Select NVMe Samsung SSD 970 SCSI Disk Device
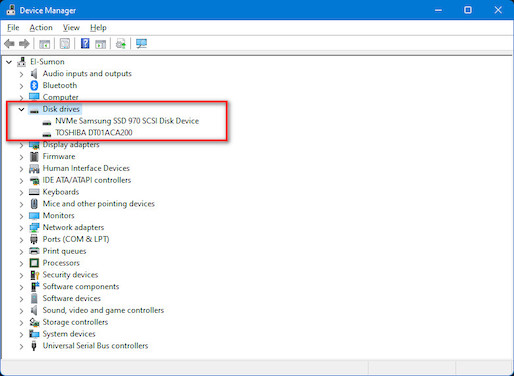 [127, 121]
